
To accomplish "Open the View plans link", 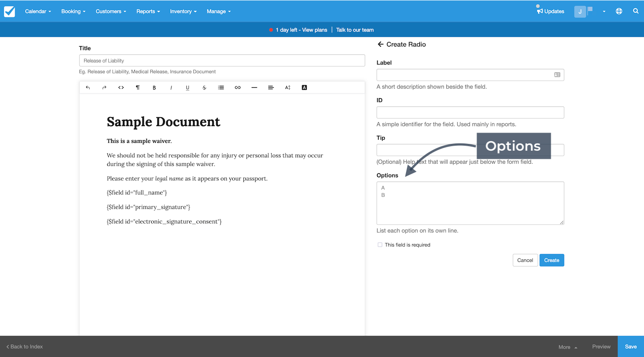I will (x=315, y=30).
